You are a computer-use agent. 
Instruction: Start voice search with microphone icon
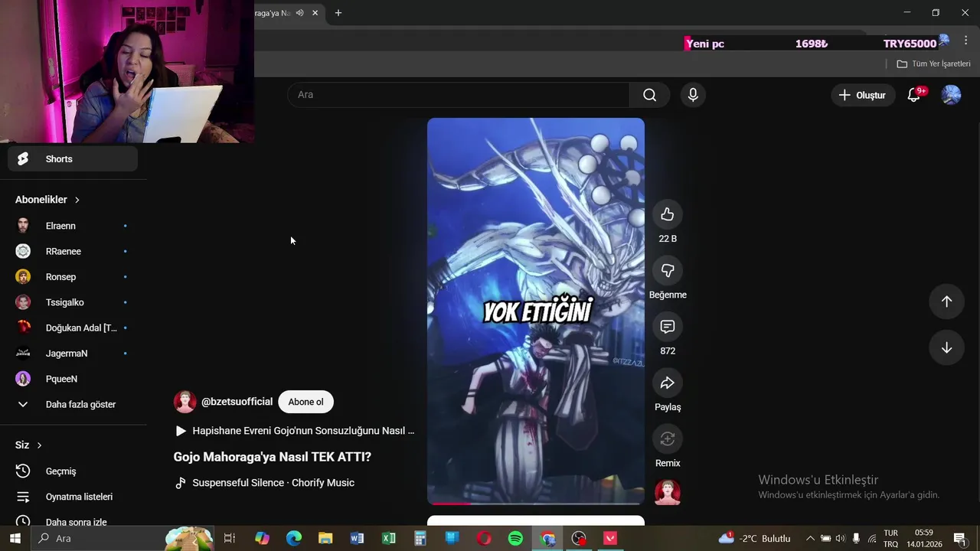click(693, 95)
